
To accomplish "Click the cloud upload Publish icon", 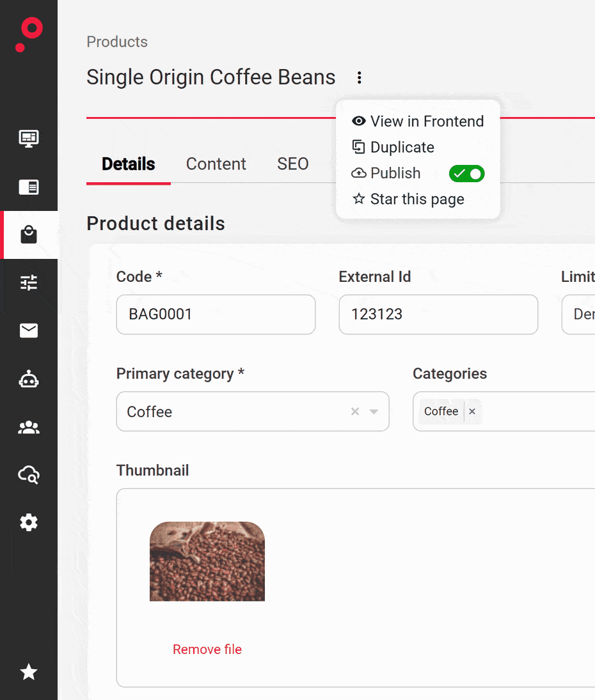I will pos(359,173).
